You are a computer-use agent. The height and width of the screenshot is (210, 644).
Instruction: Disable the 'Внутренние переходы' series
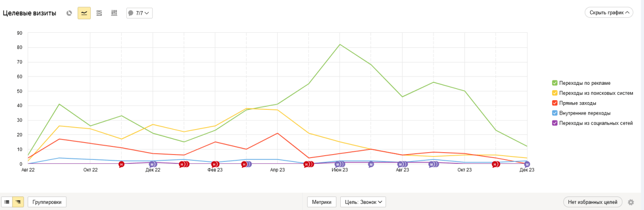click(555, 113)
